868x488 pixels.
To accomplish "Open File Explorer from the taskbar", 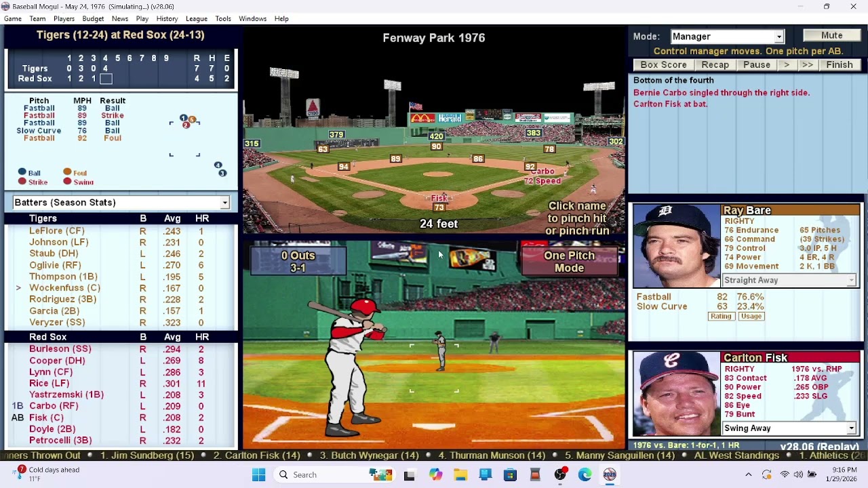I will pos(460,474).
